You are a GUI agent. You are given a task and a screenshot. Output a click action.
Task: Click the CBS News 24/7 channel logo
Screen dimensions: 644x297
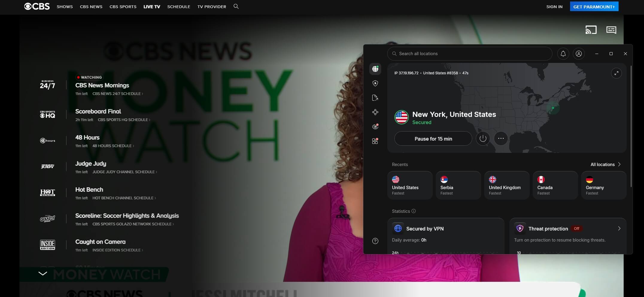(48, 85)
